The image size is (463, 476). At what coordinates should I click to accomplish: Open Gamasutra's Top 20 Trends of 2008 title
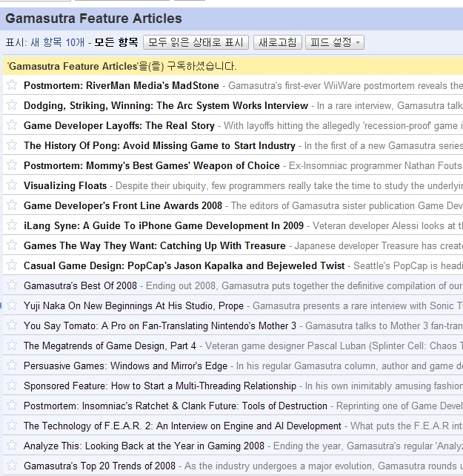(x=99, y=466)
